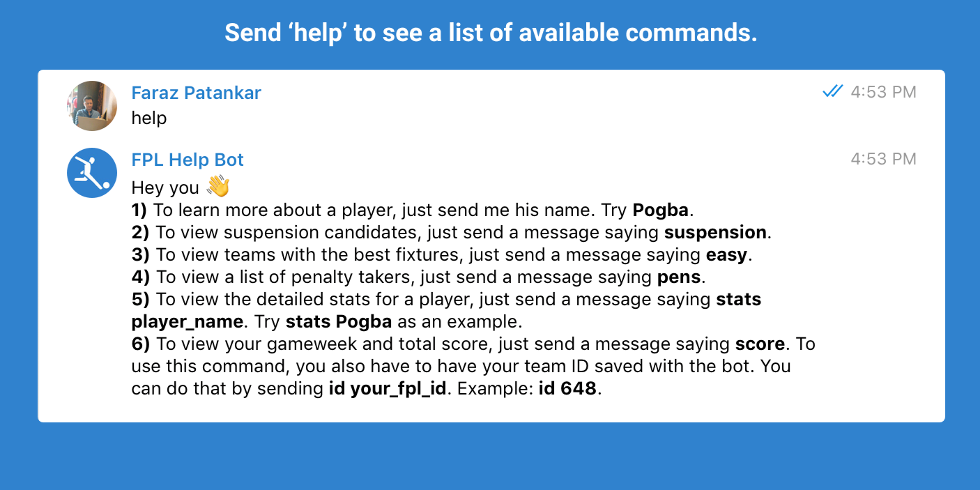Open Faraz Patankar's profile via his name
Image resolution: width=980 pixels, height=490 pixels.
click(196, 92)
